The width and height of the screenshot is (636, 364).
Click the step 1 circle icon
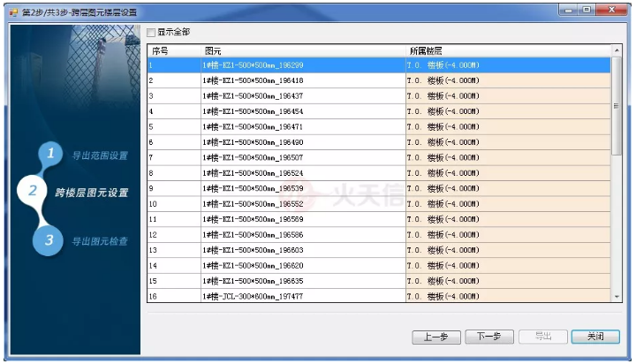tap(50, 154)
